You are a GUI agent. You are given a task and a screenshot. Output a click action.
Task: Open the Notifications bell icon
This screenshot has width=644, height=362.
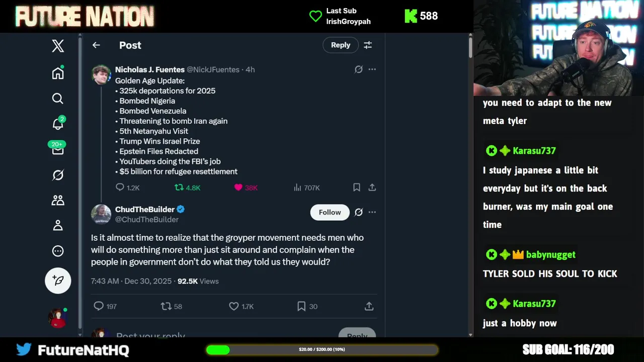tap(58, 123)
